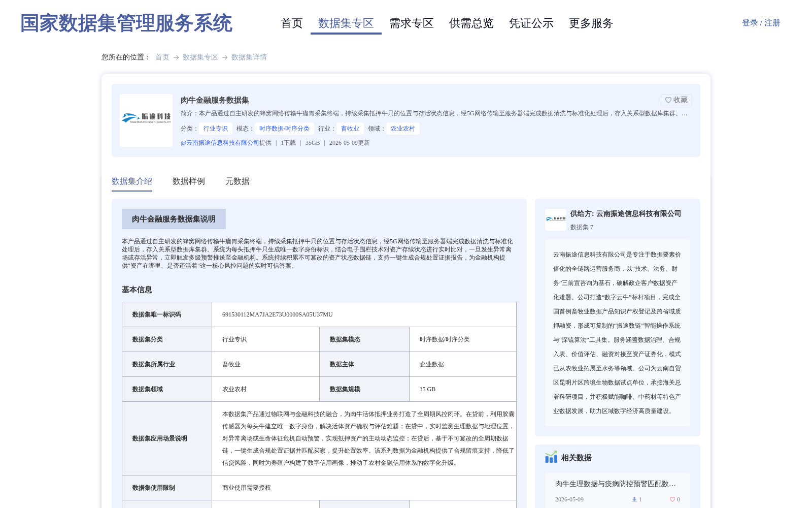
Task: Click the 首页 breadcrumb link
Action: 162,57
